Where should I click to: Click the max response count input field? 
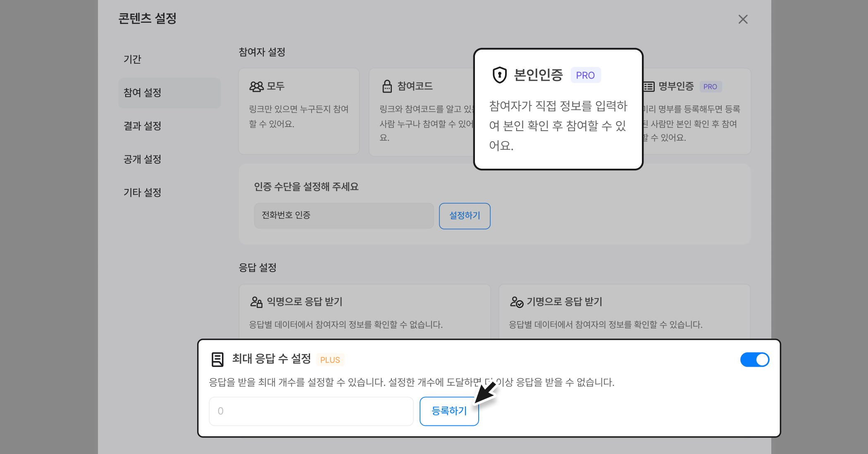(x=311, y=411)
